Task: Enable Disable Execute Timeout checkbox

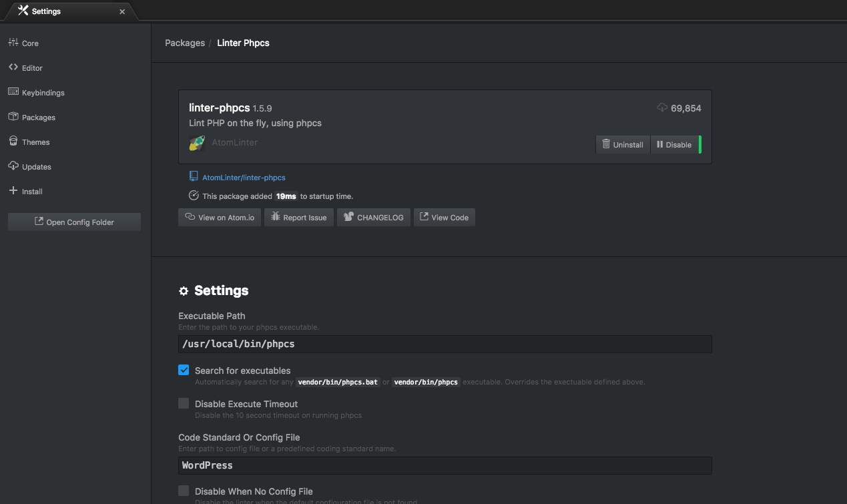Action: (184, 403)
